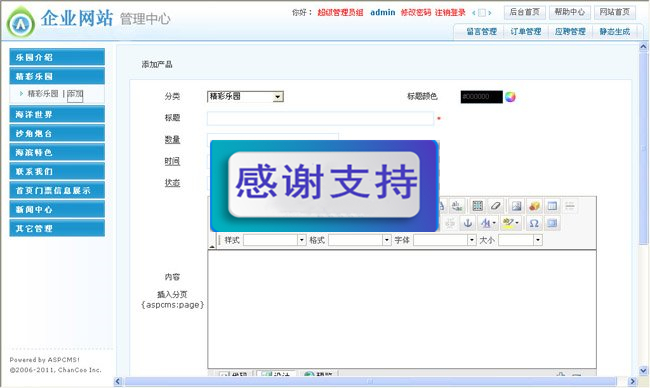The height and width of the screenshot is (388, 650).
Task: Collapse the editor toolbar with small triangle
Action: (212, 247)
